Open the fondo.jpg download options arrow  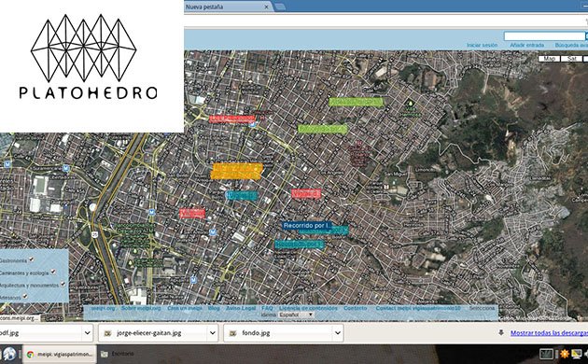[338, 333]
